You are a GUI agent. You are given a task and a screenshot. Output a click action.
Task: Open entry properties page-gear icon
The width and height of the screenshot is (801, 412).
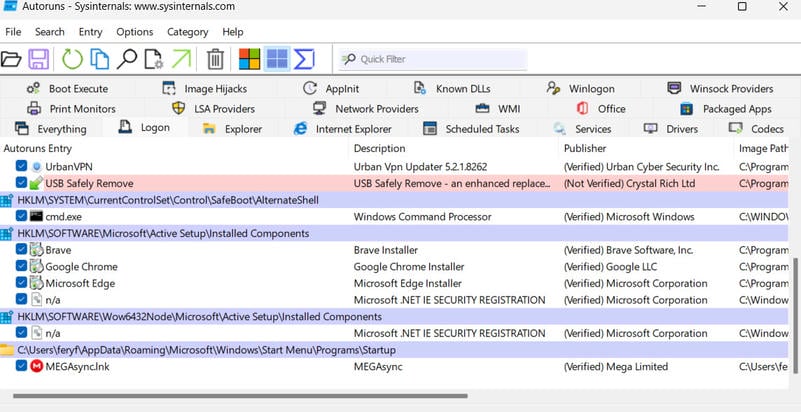point(153,59)
